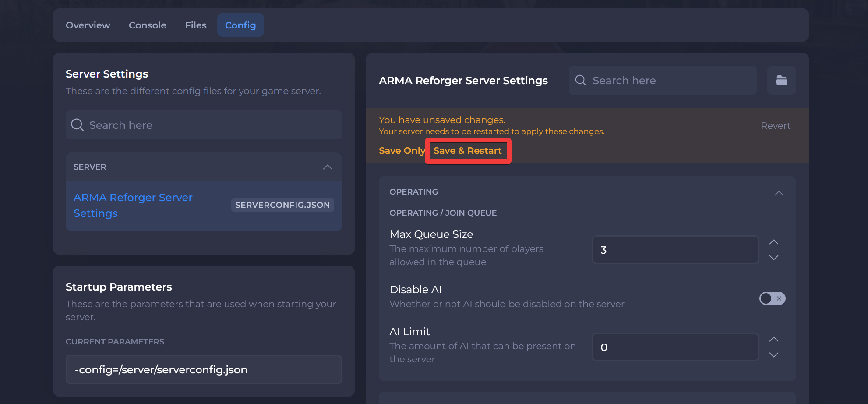Image resolution: width=868 pixels, height=404 pixels.
Task: Click the Max Queue Size value field
Action: [x=675, y=250]
